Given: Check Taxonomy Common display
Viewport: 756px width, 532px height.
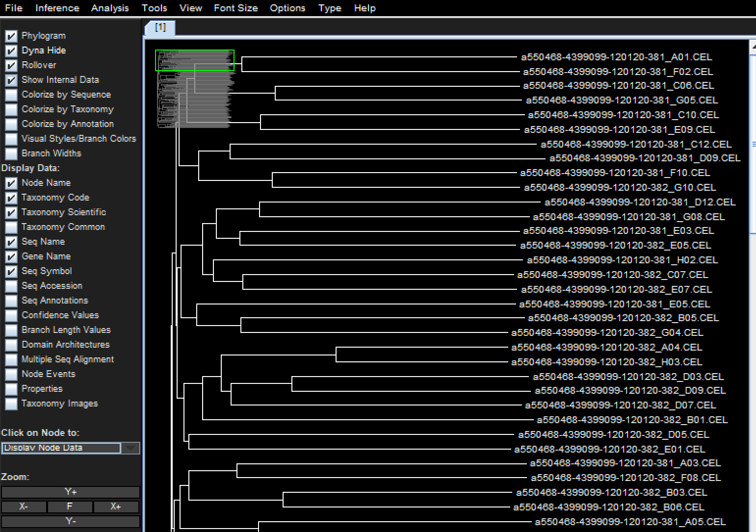Looking at the screenshot, I should click(11, 227).
